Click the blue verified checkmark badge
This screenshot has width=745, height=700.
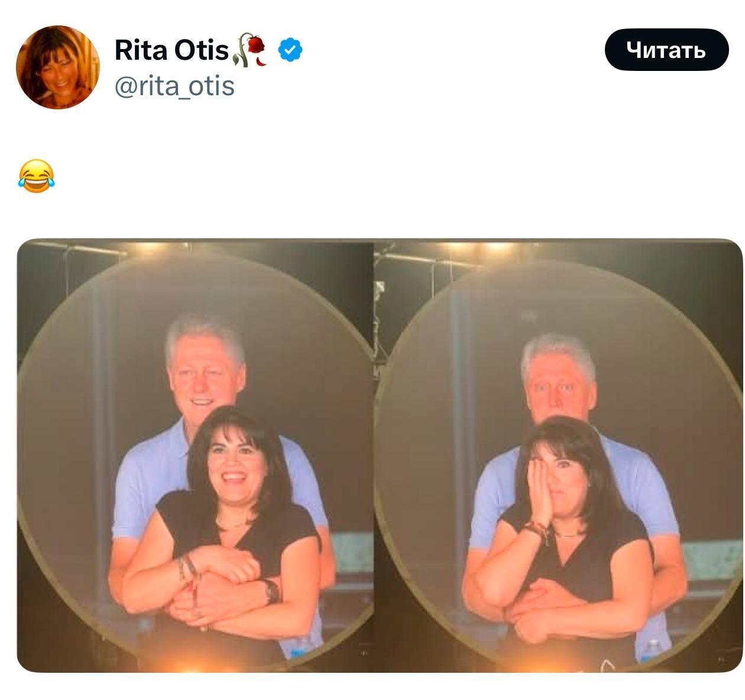[x=290, y=50]
